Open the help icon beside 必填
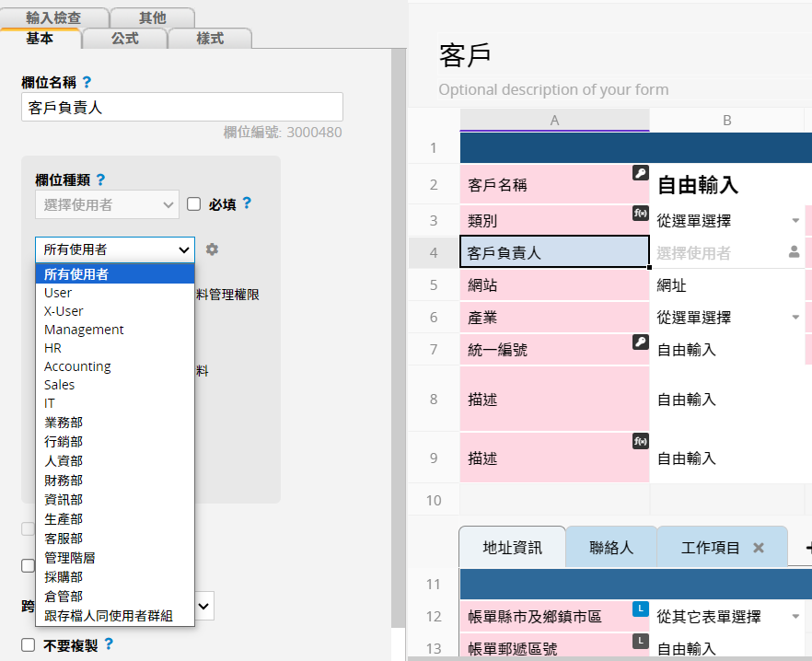The height and width of the screenshot is (661, 812). pos(247,203)
